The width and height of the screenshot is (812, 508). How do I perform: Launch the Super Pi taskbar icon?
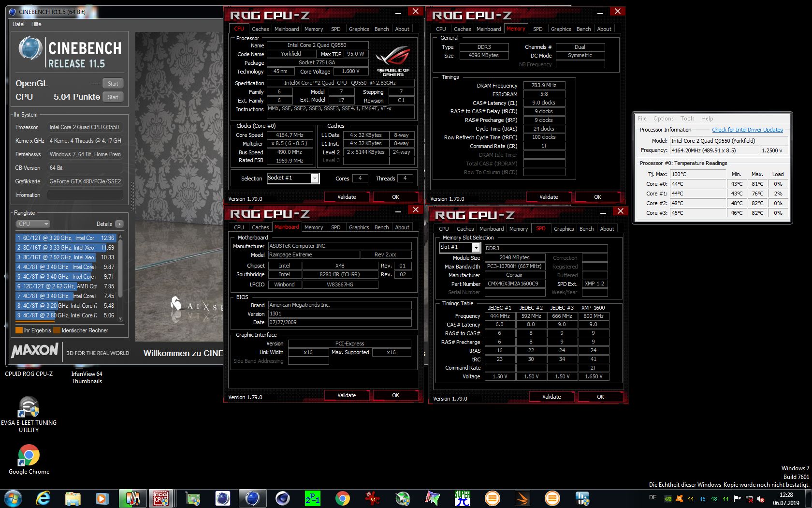(x=462, y=498)
